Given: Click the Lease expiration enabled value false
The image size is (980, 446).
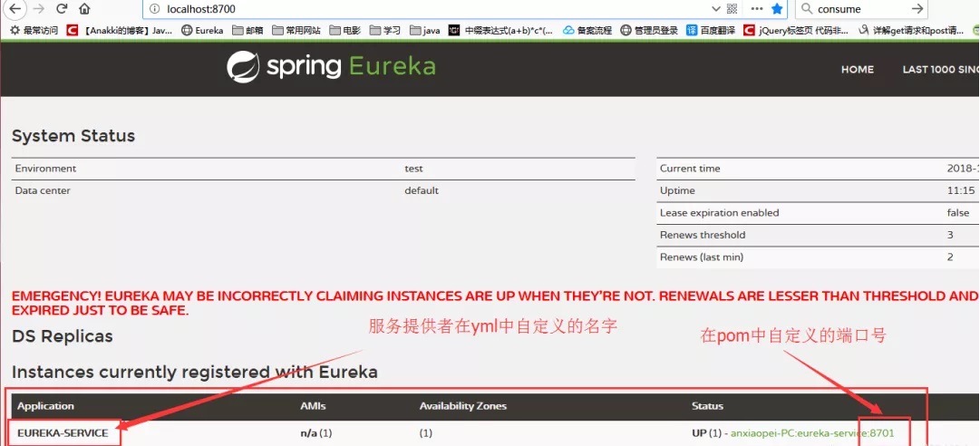Looking at the screenshot, I should (x=958, y=213).
